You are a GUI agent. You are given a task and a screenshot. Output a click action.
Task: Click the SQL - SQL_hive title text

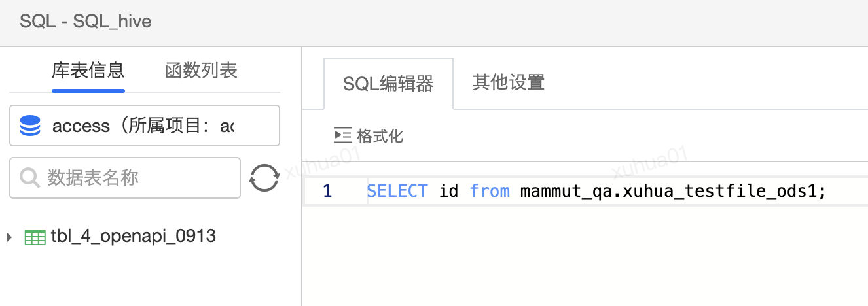(86, 22)
